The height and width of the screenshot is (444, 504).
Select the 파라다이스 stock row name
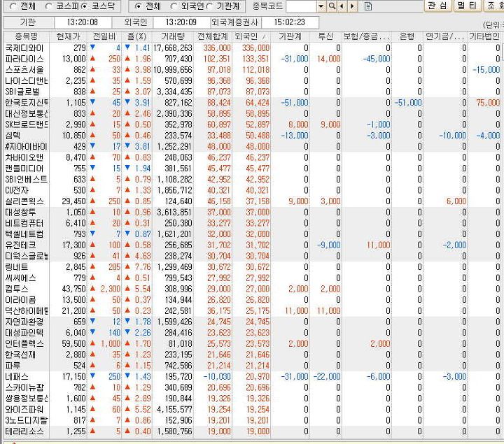click(24, 59)
